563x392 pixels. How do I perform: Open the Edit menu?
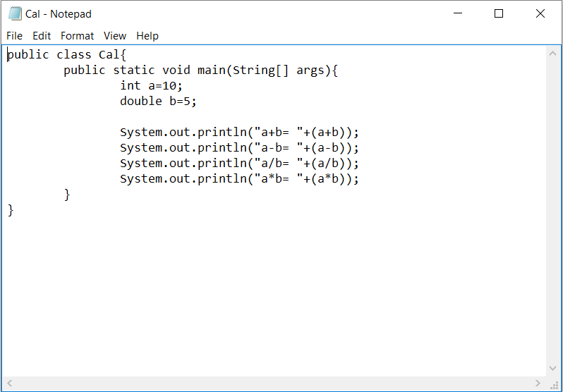click(x=42, y=36)
